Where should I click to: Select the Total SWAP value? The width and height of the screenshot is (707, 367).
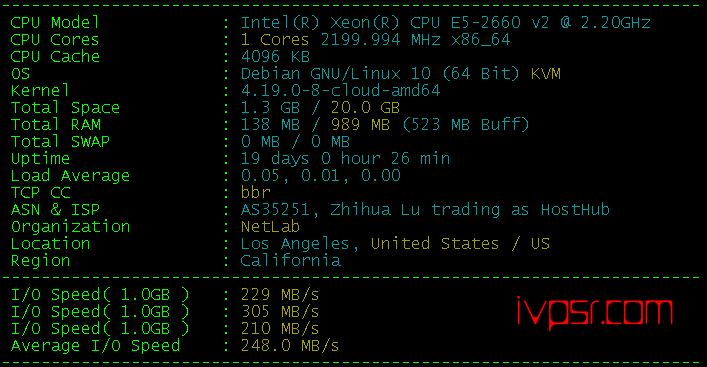pyautogui.click(x=295, y=142)
